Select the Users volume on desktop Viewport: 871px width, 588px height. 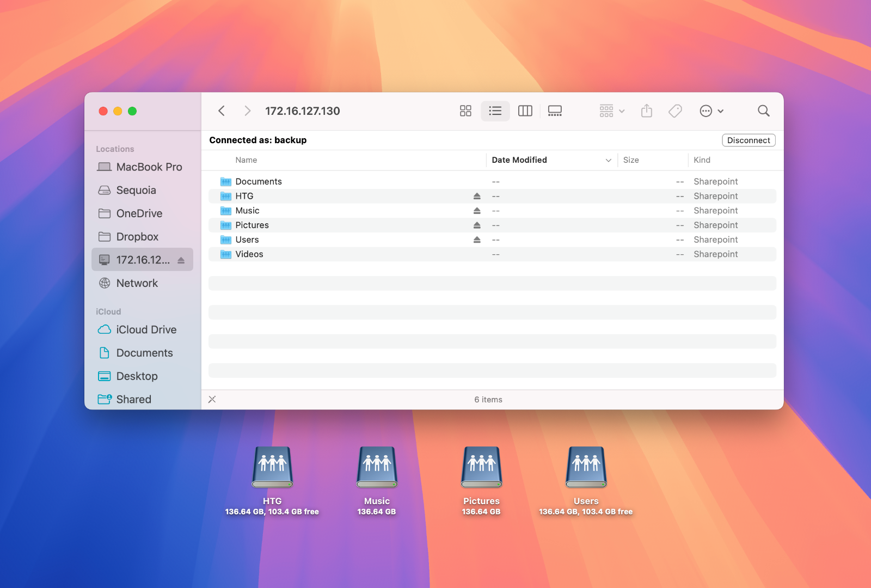click(x=586, y=468)
